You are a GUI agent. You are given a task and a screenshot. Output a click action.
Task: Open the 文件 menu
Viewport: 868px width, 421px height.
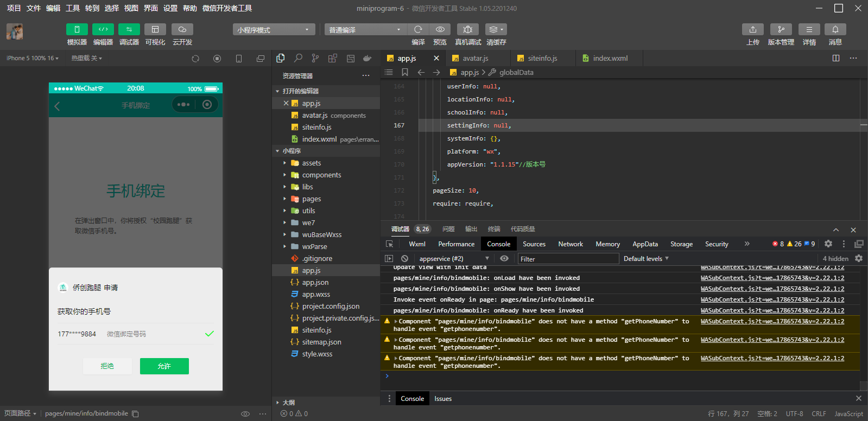click(x=34, y=8)
